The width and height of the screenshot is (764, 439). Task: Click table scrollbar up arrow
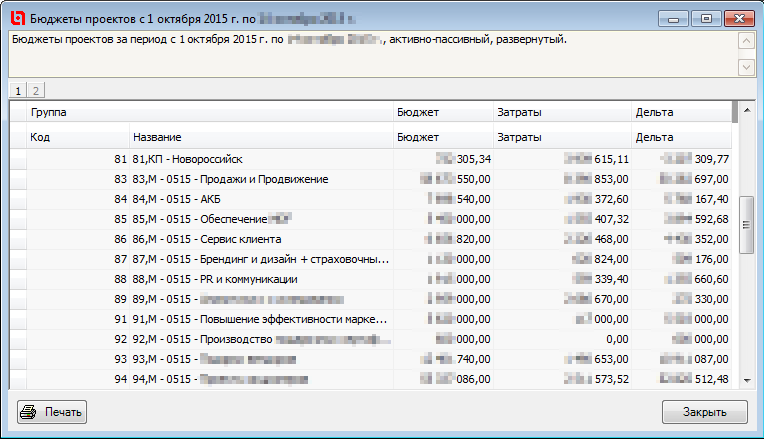[745, 110]
